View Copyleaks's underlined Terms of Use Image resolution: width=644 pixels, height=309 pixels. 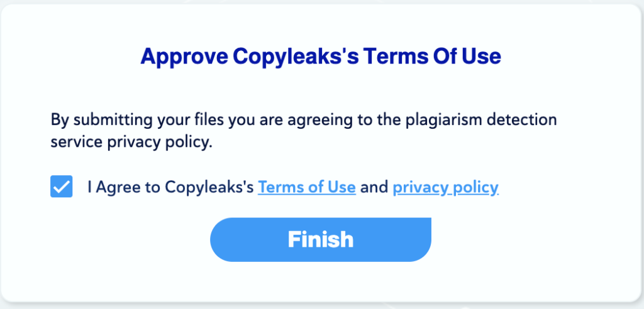[307, 187]
